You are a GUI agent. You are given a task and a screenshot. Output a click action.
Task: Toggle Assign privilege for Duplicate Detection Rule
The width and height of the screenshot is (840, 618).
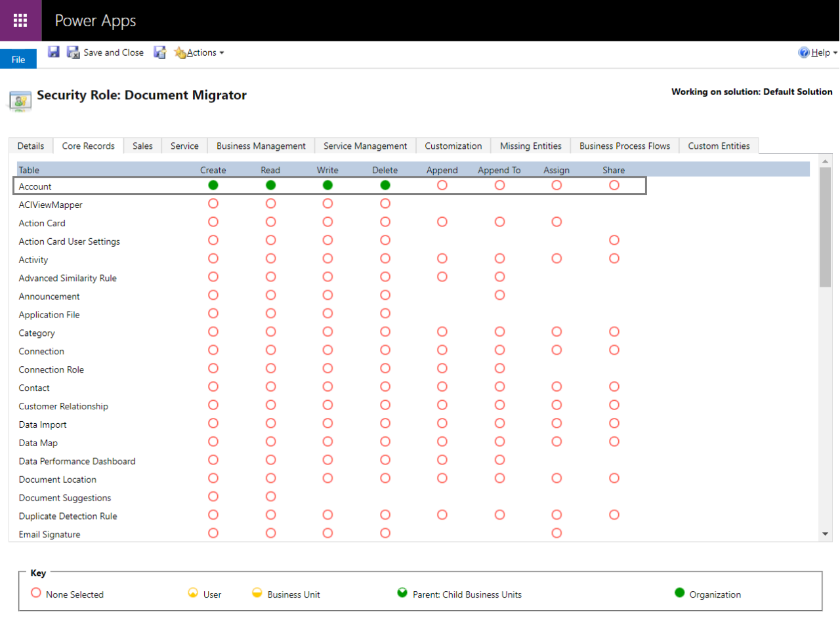[556, 515]
